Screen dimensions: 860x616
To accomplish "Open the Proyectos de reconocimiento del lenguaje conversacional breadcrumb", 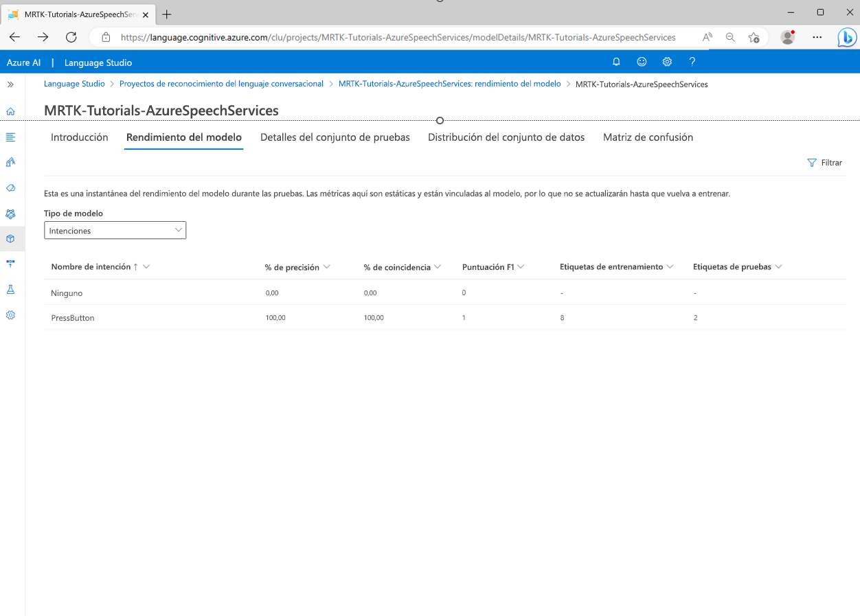I will click(221, 84).
